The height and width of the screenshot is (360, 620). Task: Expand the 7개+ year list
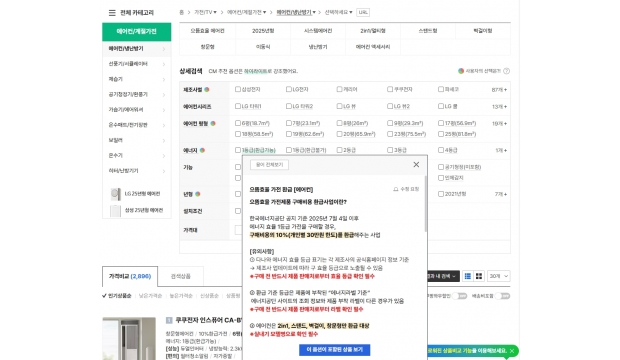point(501,194)
